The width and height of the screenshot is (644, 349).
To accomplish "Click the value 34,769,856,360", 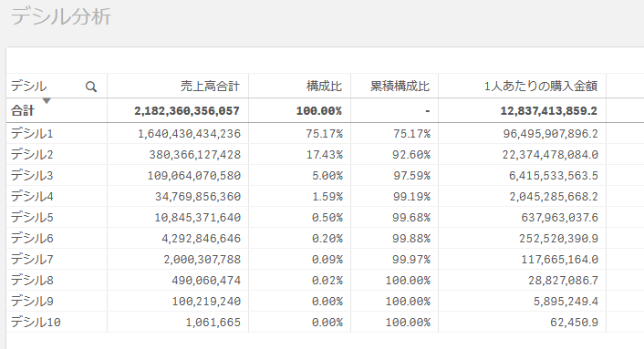I will [198, 197].
